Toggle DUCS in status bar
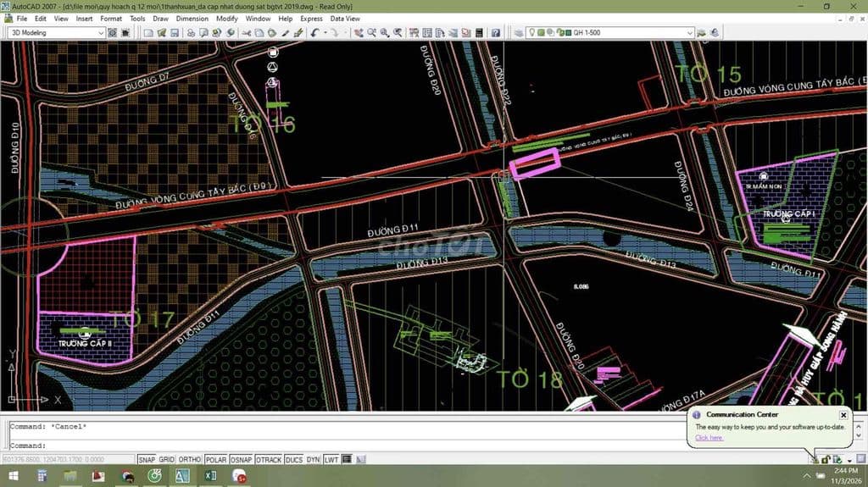 294,459
